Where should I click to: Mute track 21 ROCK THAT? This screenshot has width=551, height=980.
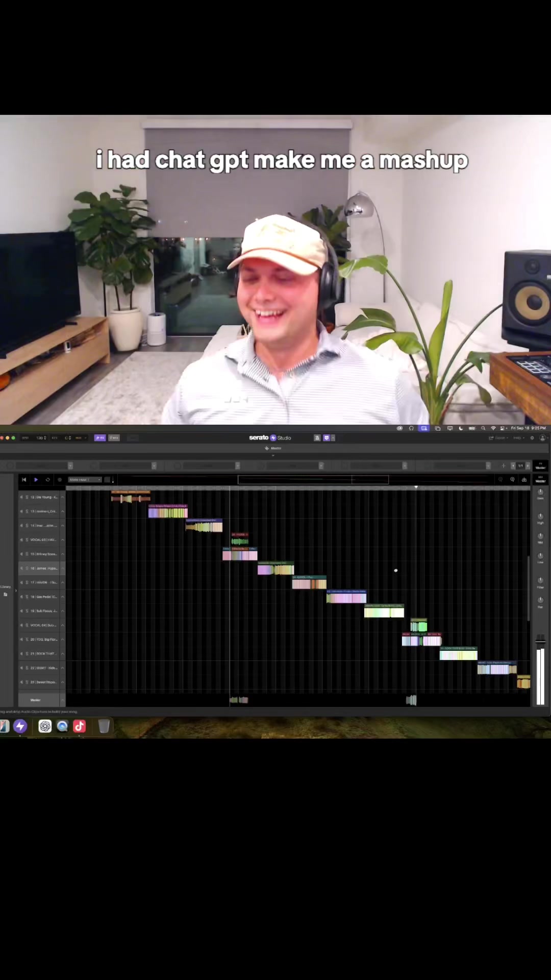point(21,654)
